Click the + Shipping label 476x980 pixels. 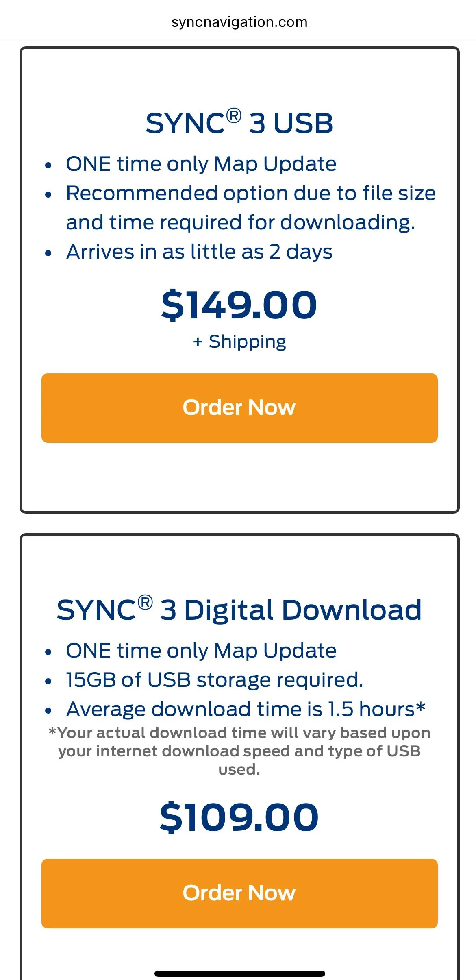pyautogui.click(x=239, y=341)
